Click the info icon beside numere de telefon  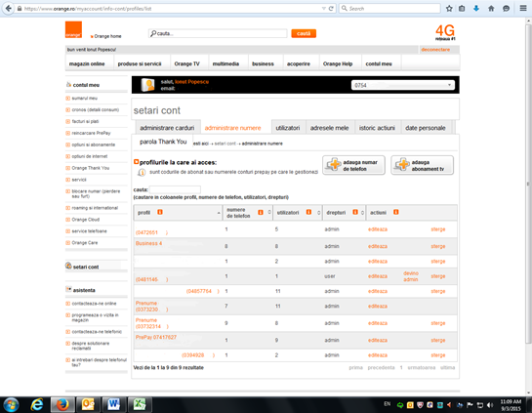coord(261,213)
